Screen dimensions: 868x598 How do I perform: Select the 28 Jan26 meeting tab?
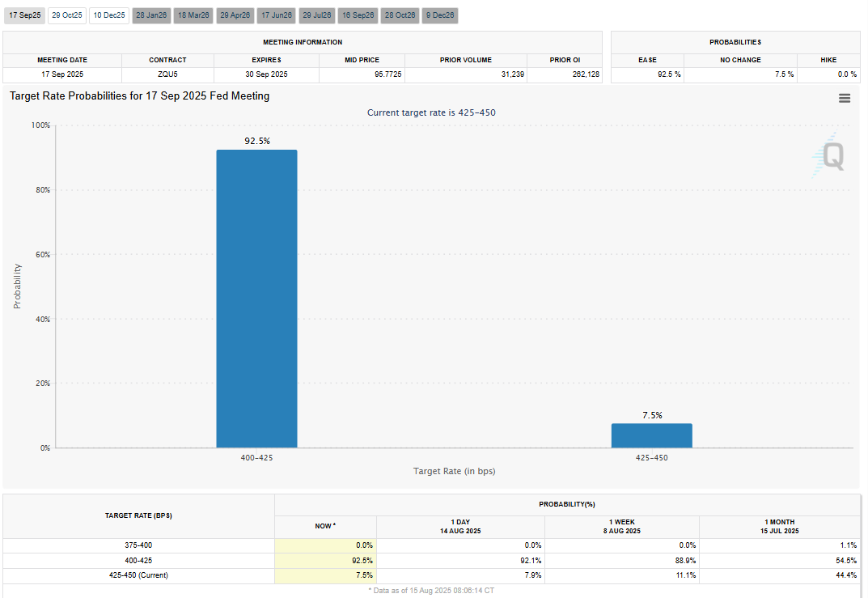(x=151, y=15)
